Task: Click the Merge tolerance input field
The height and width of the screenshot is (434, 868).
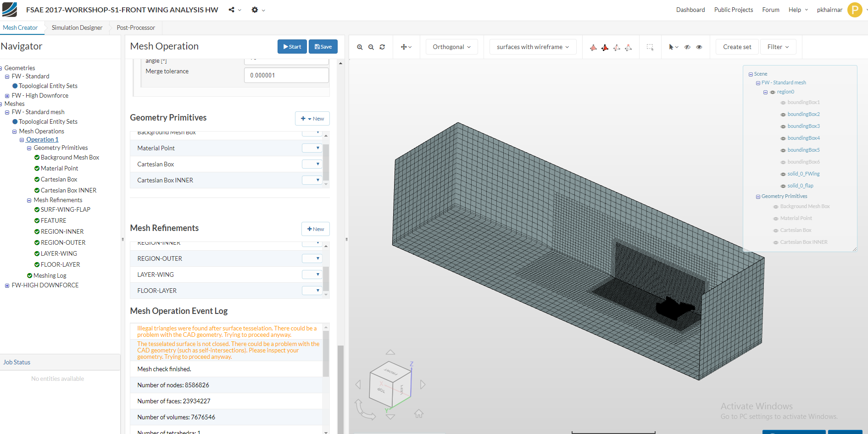Action: click(x=286, y=76)
